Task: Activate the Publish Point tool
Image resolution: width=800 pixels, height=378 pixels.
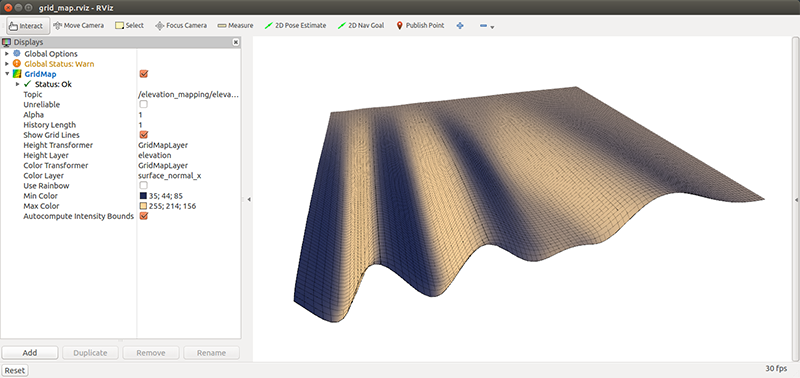Action: [x=420, y=26]
